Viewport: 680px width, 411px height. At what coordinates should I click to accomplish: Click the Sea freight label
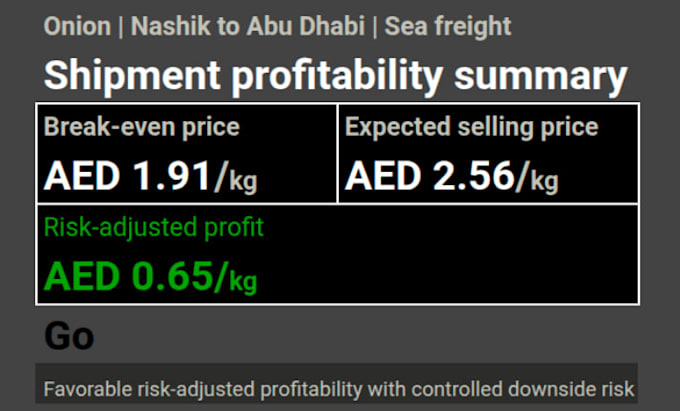pyautogui.click(x=448, y=27)
